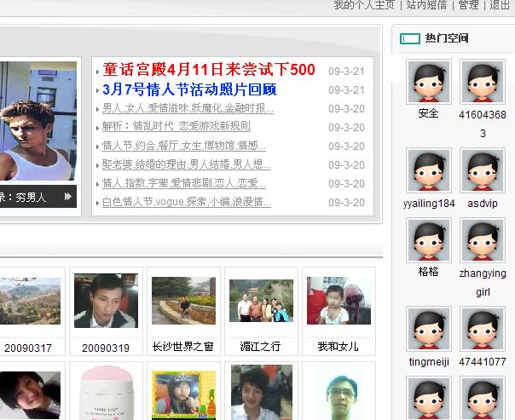Click username yyailing184
The image size is (515, 420).
pyautogui.click(x=429, y=203)
